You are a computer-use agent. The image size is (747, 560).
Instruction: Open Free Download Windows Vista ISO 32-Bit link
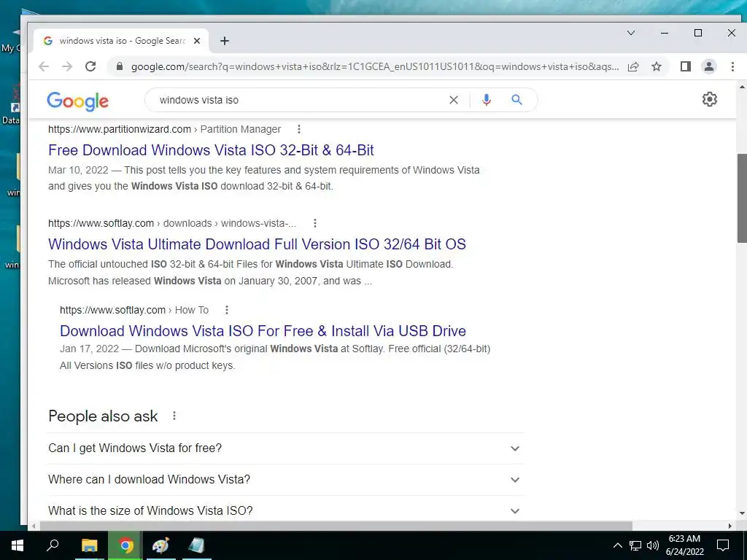click(x=211, y=150)
